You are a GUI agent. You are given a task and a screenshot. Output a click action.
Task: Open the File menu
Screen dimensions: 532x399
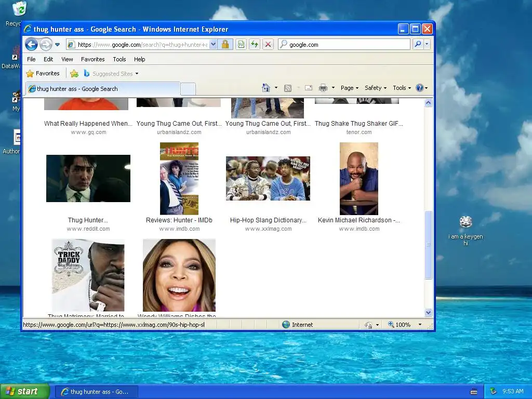[31, 59]
